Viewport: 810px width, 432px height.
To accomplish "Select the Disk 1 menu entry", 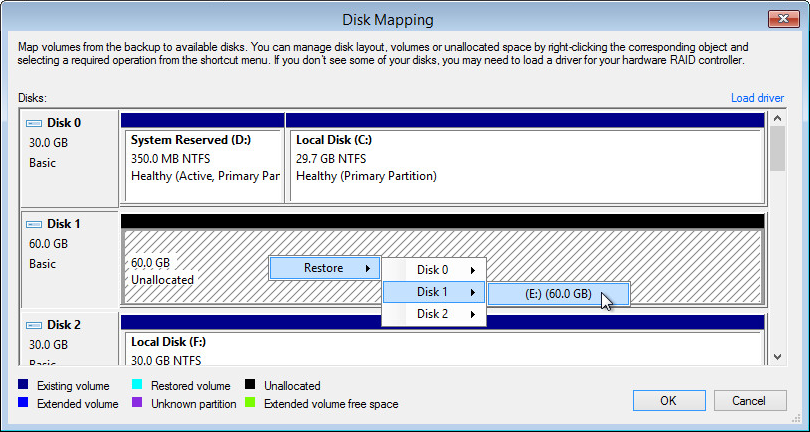I will point(434,292).
